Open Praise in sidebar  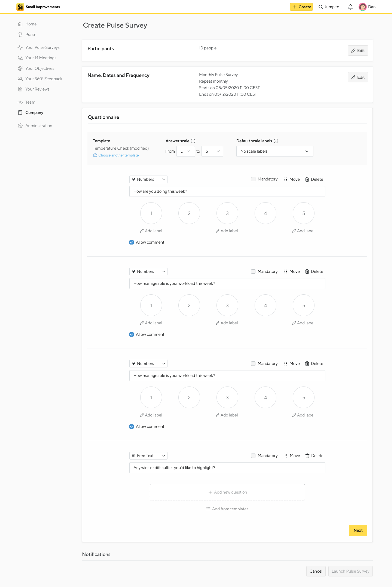click(27, 34)
